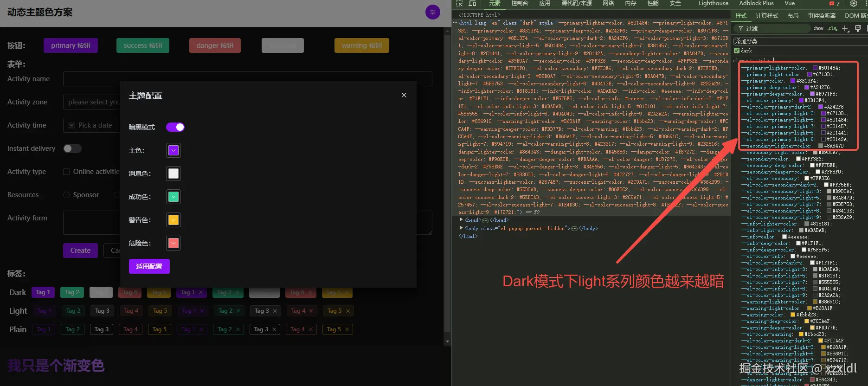The image size is (868, 386).
Task: Click the 添加新类 add class input
Action: point(800,41)
